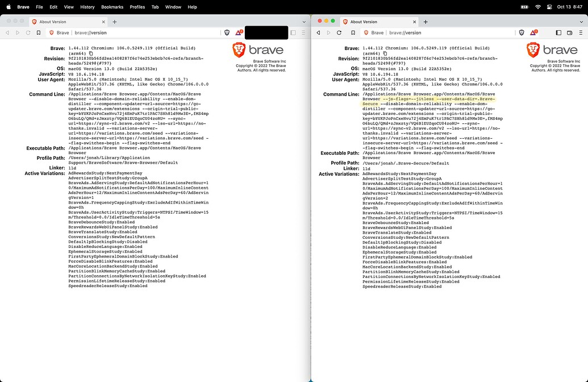Click Brave Shields icon in right window
The image size is (588, 382).
[x=522, y=32]
